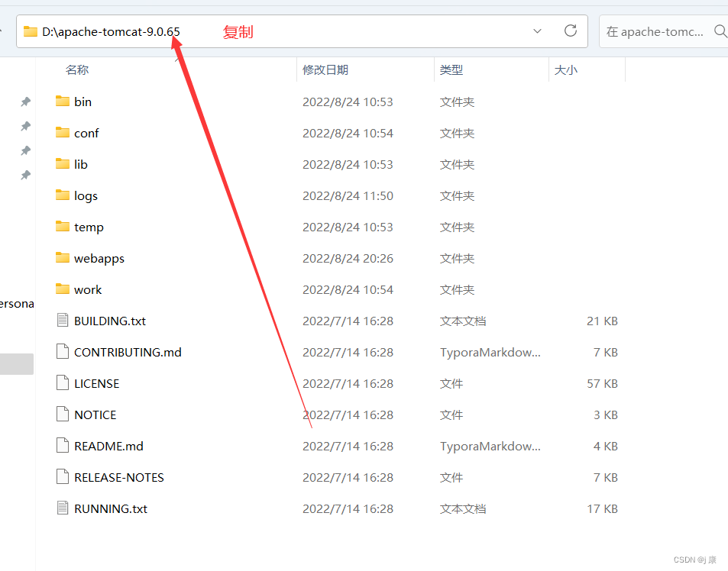Select the BUILDING.txt file name
Screen dimensions: 728x571
[110, 321]
